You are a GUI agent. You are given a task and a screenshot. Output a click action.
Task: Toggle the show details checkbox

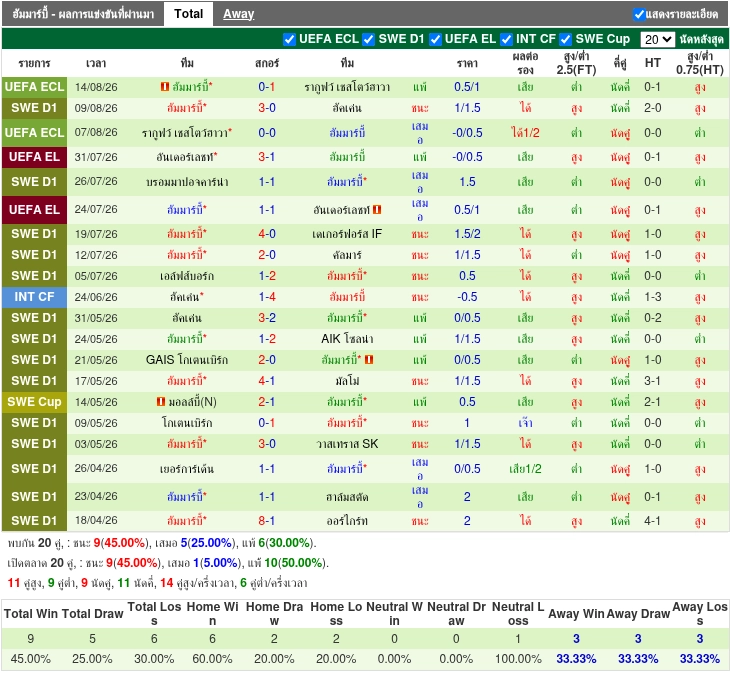(639, 14)
